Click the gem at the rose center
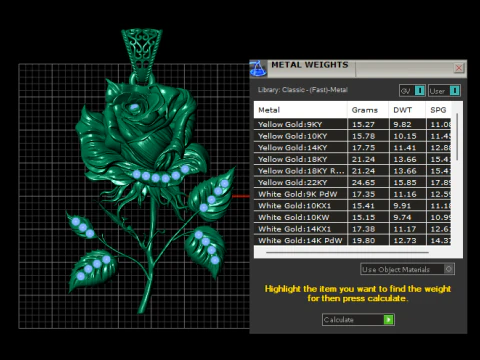 (x=134, y=107)
